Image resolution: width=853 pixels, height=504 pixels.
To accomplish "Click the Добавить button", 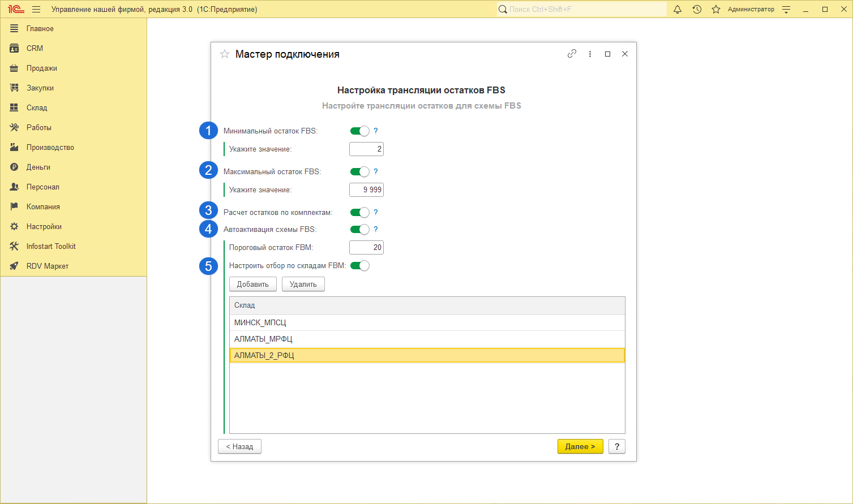I will [x=252, y=284].
